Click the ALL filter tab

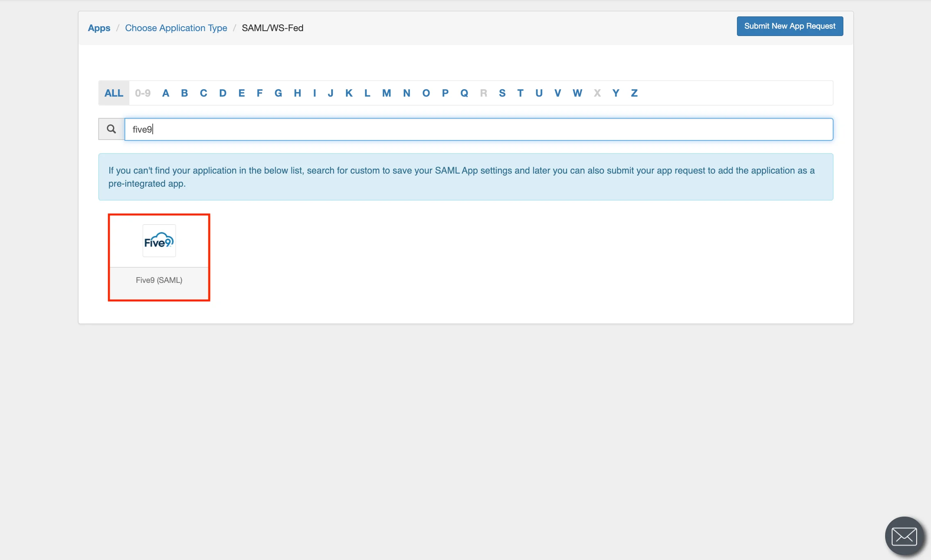point(113,93)
